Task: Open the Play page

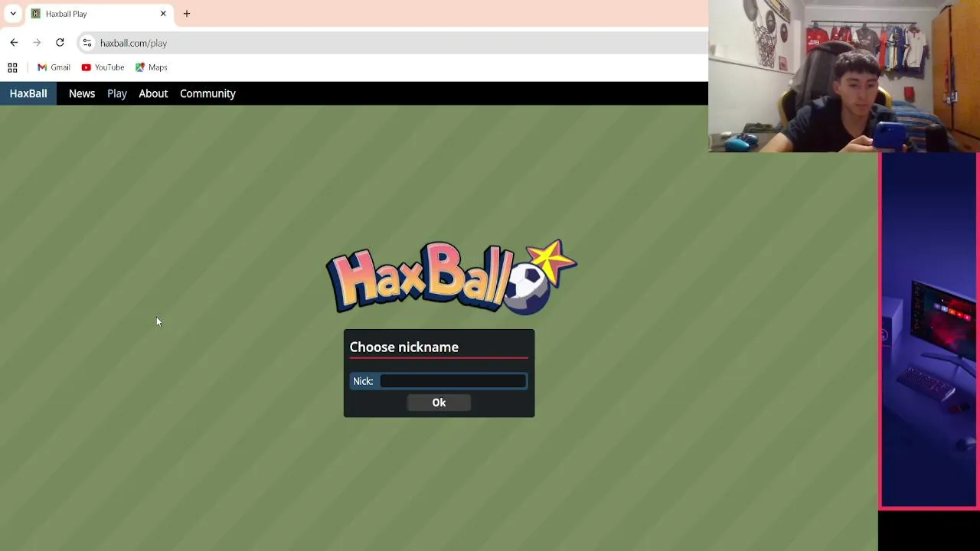Action: (117, 93)
